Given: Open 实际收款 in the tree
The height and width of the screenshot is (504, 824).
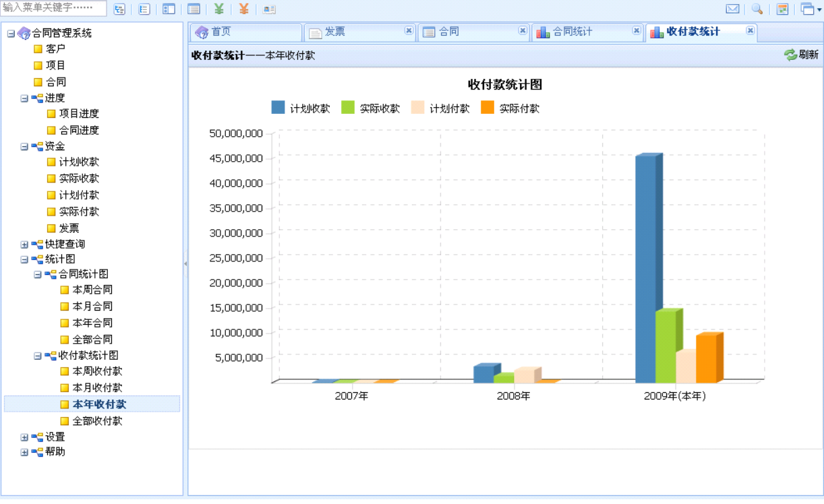Looking at the screenshot, I should (79, 178).
